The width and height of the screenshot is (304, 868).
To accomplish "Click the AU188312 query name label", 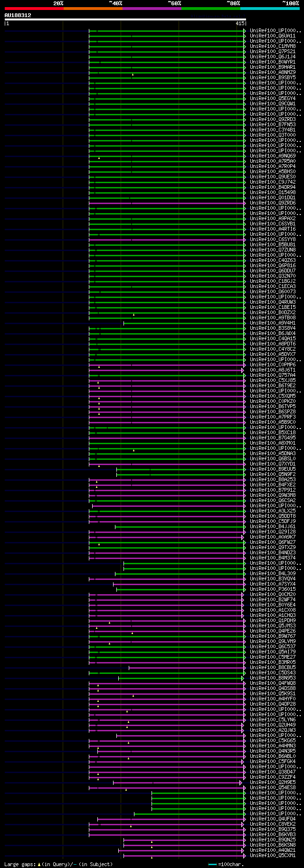I will 18,15.
